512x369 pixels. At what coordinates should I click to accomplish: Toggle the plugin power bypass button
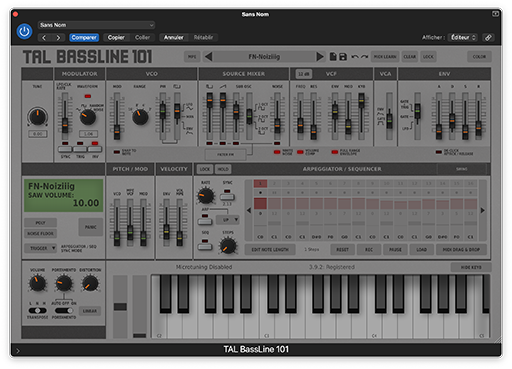(24, 31)
